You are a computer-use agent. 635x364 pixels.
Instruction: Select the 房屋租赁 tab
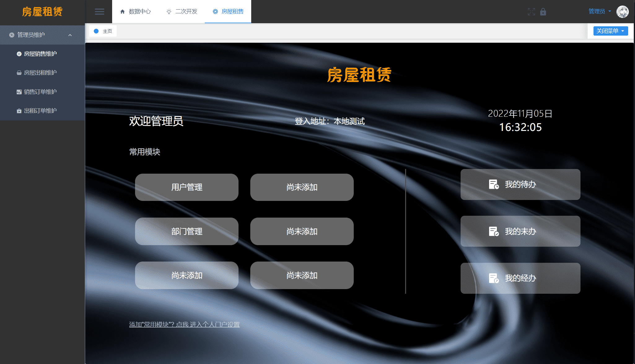(x=232, y=11)
